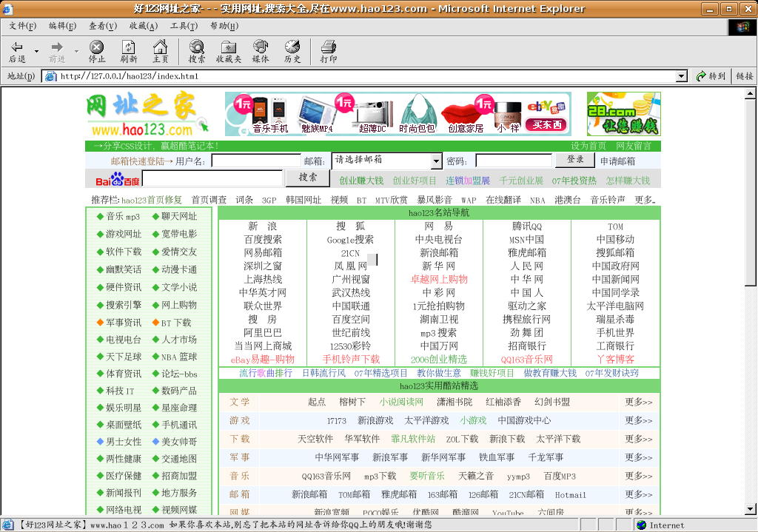Click the 流行歌曲排行 link
The image size is (758, 532).
click(x=266, y=373)
